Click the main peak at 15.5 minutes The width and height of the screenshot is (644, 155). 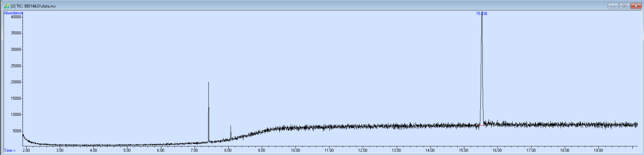click(482, 69)
